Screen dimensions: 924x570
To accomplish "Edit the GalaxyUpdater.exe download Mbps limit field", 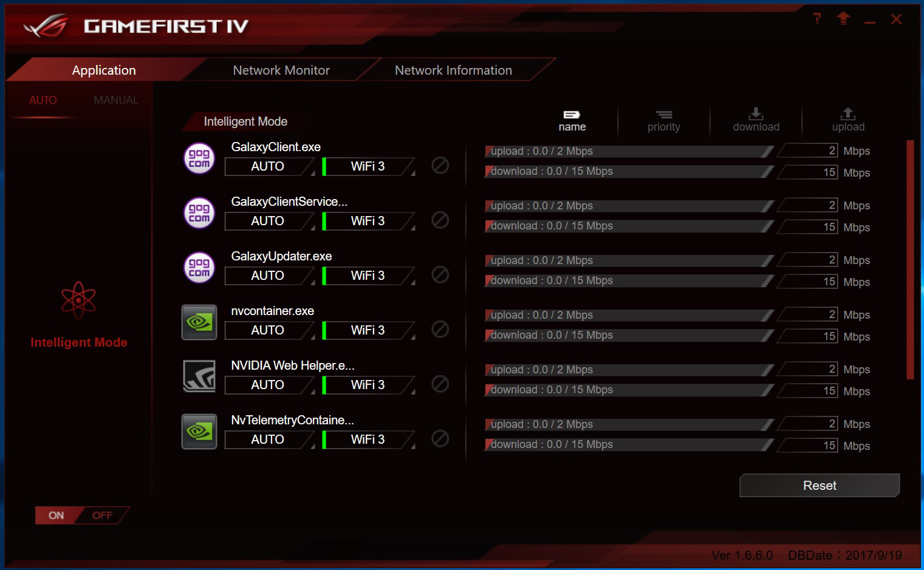I will (808, 282).
